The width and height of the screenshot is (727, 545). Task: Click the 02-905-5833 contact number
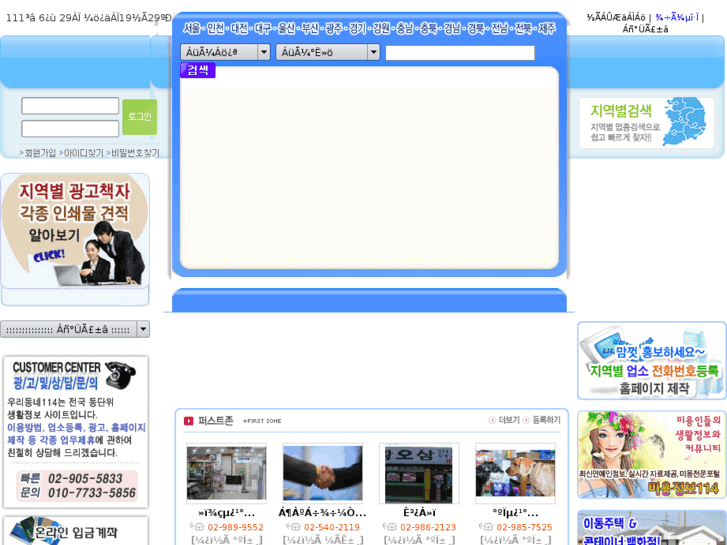tap(85, 478)
